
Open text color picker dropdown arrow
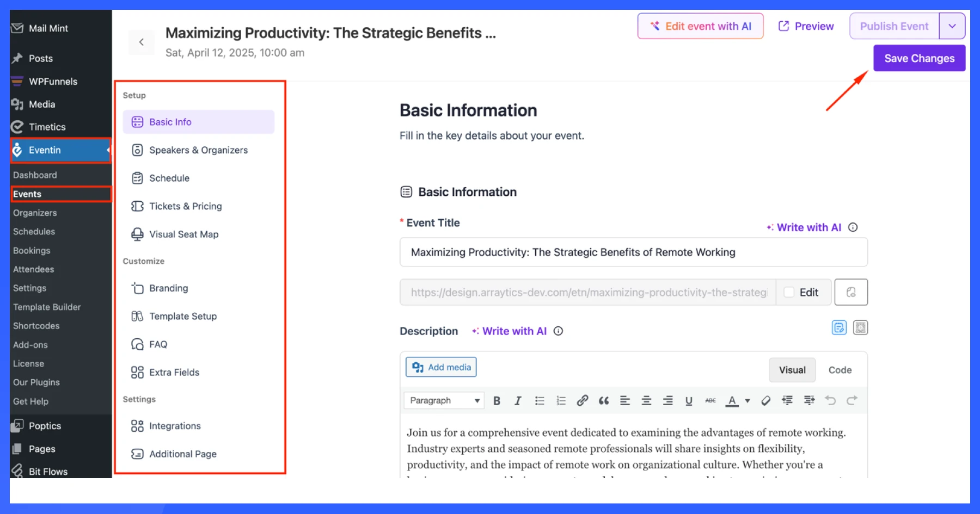[x=748, y=401]
